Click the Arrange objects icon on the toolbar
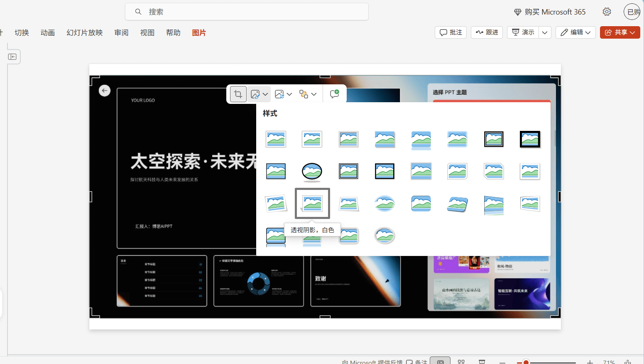 (x=304, y=94)
